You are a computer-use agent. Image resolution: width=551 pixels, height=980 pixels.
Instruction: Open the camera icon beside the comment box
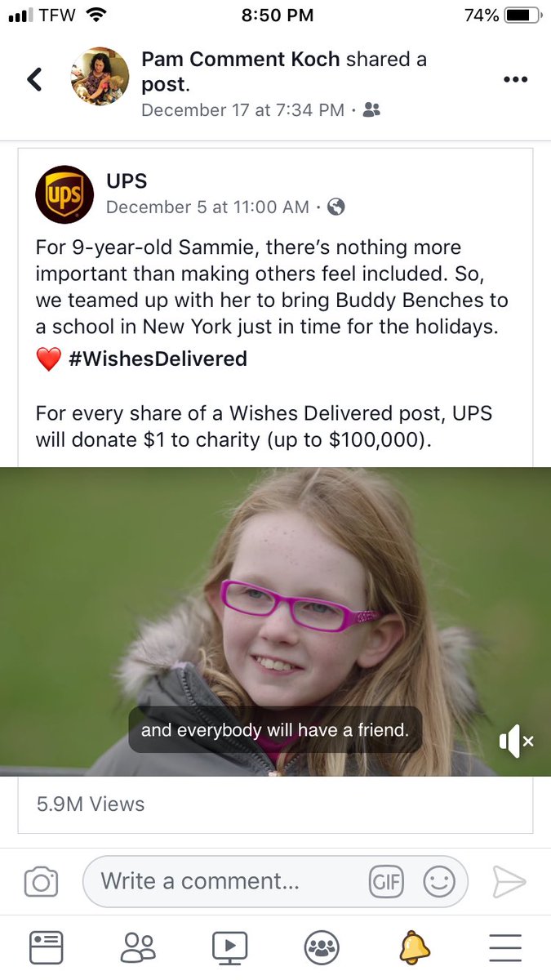[x=41, y=882]
